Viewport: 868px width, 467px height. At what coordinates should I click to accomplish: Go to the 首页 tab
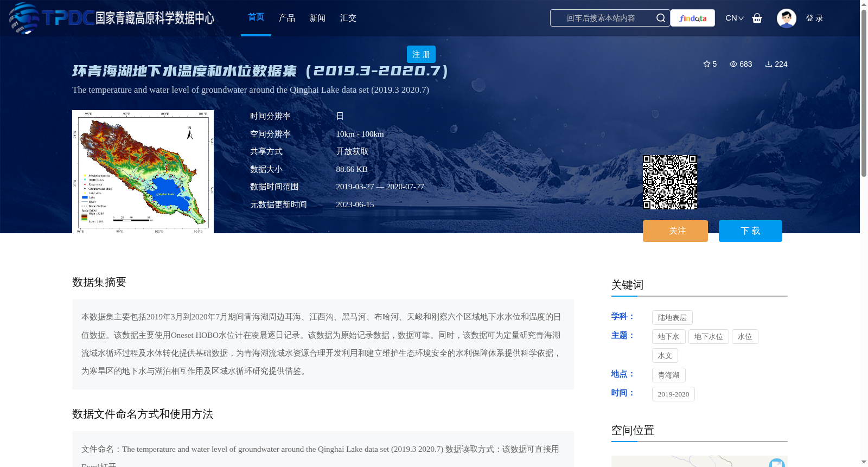pyautogui.click(x=256, y=17)
